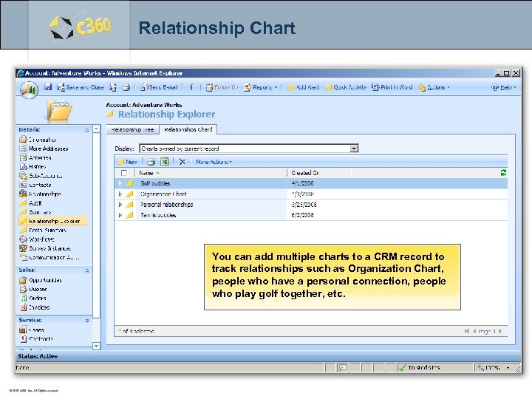Click the Quotes sidebar icon

[x=23, y=289]
